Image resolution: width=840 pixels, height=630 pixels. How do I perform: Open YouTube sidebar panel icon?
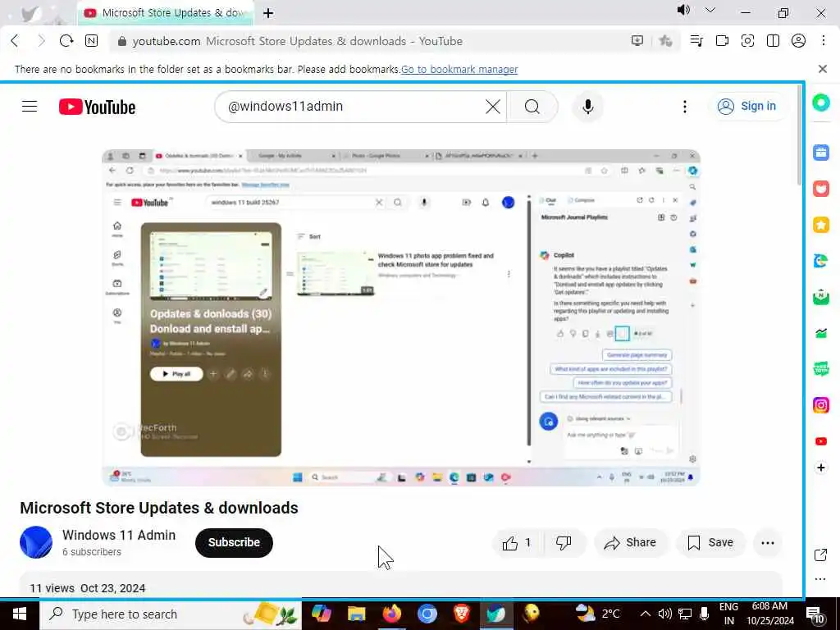(x=821, y=441)
